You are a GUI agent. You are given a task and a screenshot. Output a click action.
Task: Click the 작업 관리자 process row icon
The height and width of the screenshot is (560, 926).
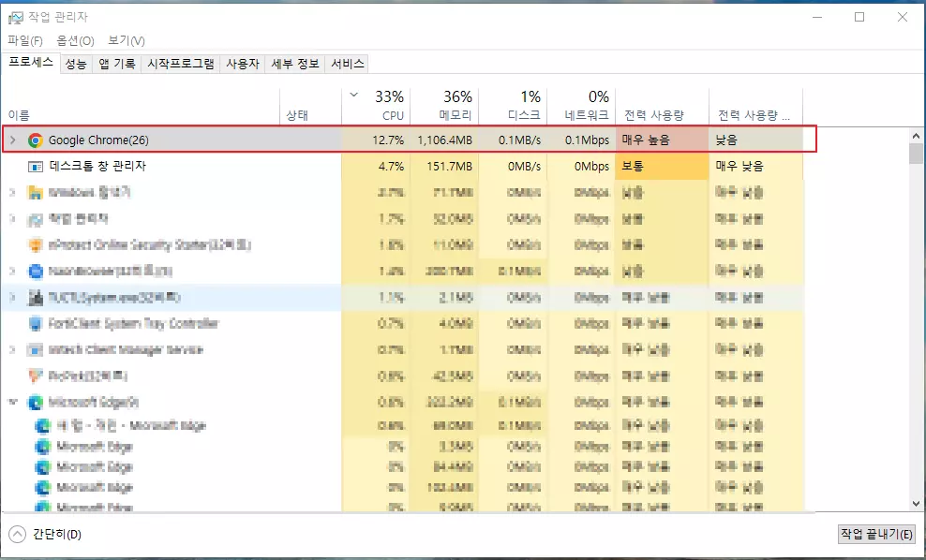click(36, 219)
